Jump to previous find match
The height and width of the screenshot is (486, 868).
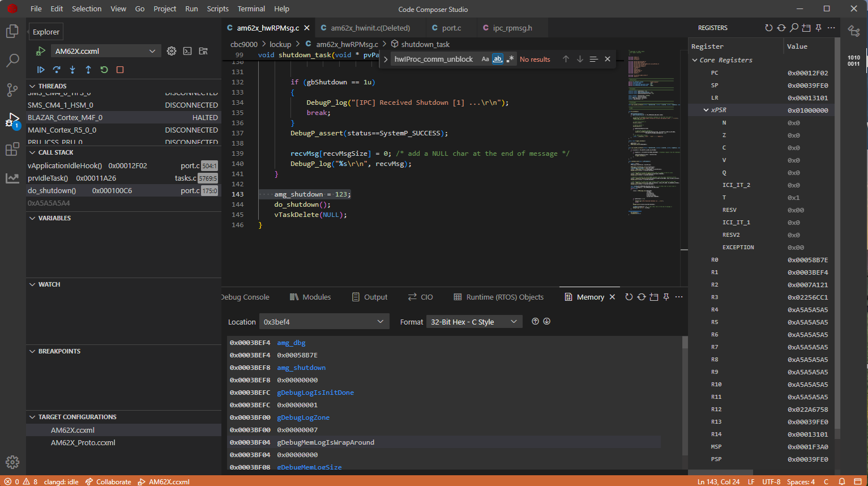pyautogui.click(x=566, y=59)
